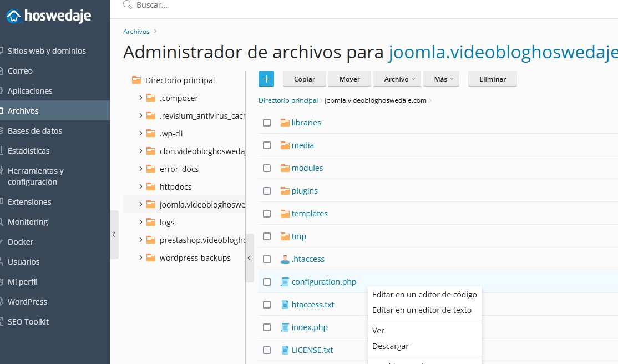Expand the .composer tree node
Viewport: 618px width, 364px height.
[x=141, y=98]
